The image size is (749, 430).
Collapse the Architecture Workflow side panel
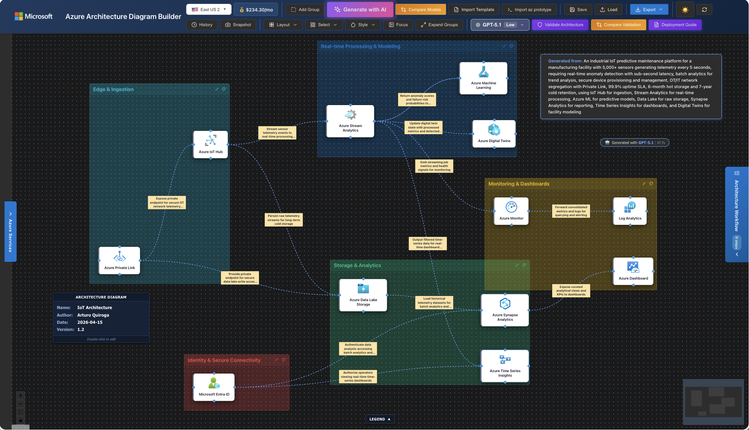[737, 215]
